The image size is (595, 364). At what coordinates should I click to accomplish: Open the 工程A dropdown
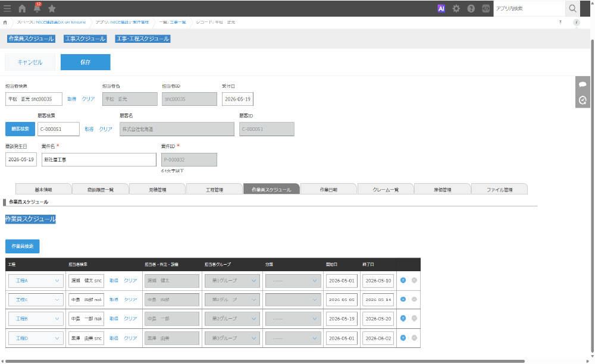36,281
